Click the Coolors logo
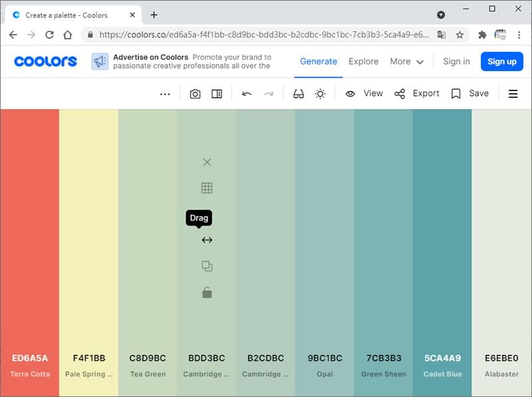Image resolution: width=532 pixels, height=397 pixels. pyautogui.click(x=45, y=61)
